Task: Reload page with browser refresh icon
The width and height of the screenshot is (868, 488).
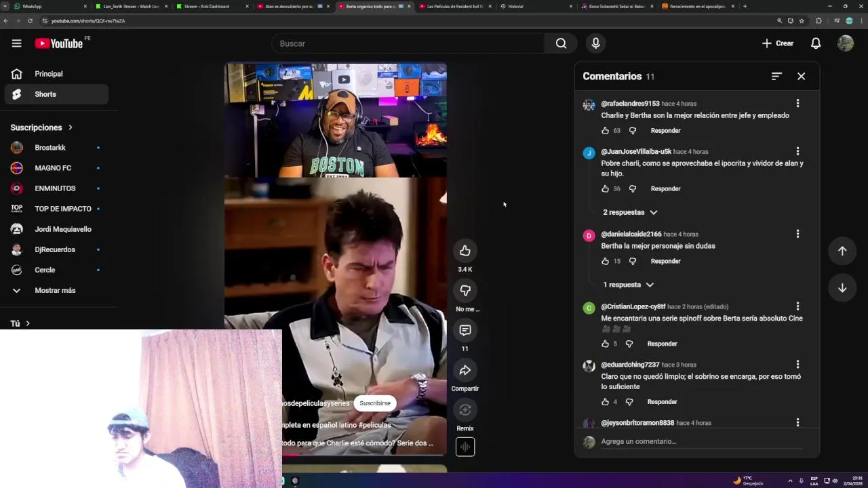Action: click(30, 21)
